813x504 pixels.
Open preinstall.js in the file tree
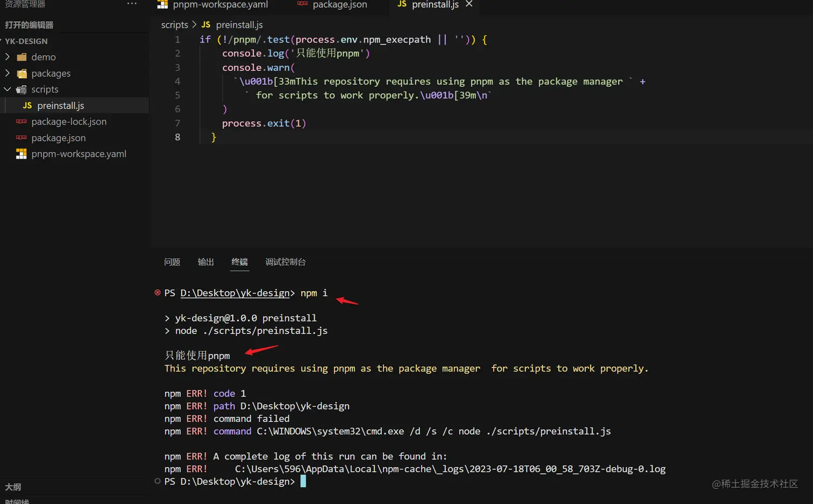pyautogui.click(x=74, y=105)
